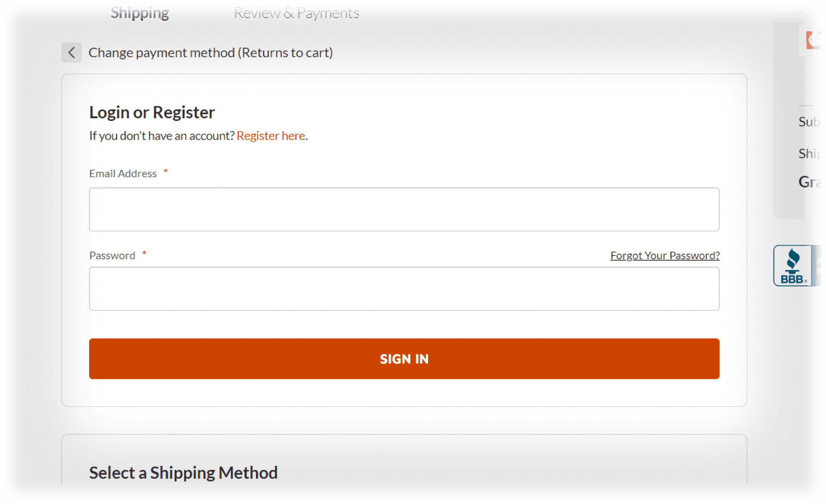Click the required asterisk beside Email Address
Screen dimensions: 826x504
click(x=166, y=171)
